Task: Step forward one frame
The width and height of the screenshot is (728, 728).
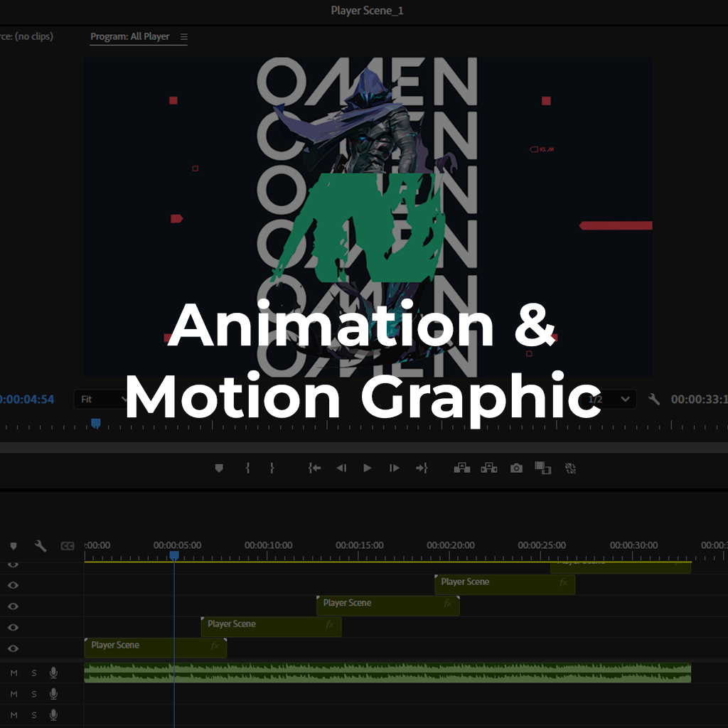Action: 394,468
